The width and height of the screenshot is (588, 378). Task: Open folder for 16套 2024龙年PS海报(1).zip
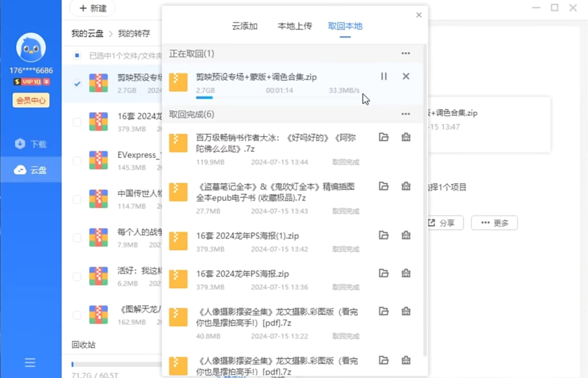384,235
